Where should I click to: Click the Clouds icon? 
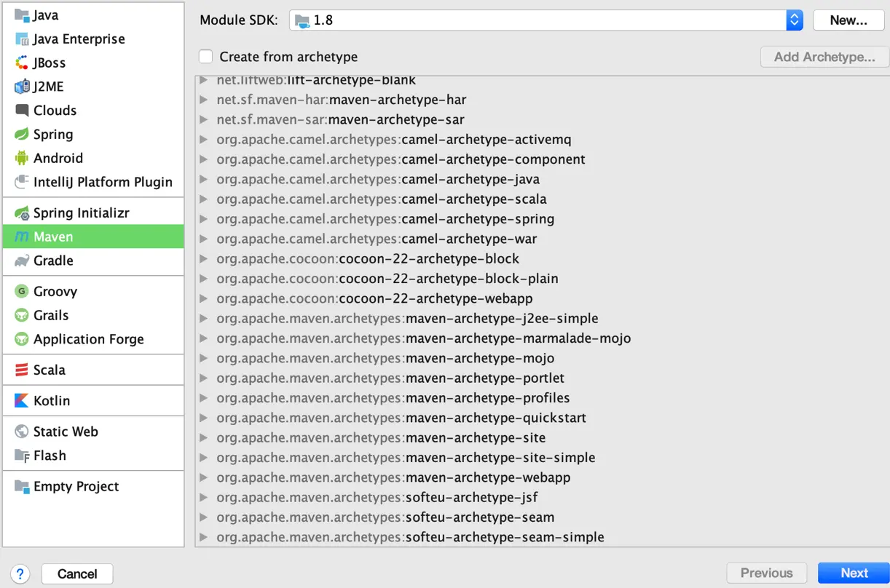point(21,111)
